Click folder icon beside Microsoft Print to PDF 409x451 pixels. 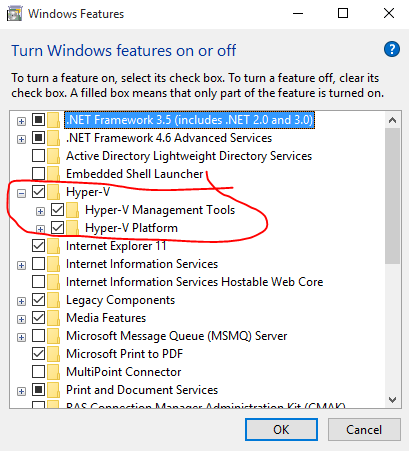click(53, 354)
